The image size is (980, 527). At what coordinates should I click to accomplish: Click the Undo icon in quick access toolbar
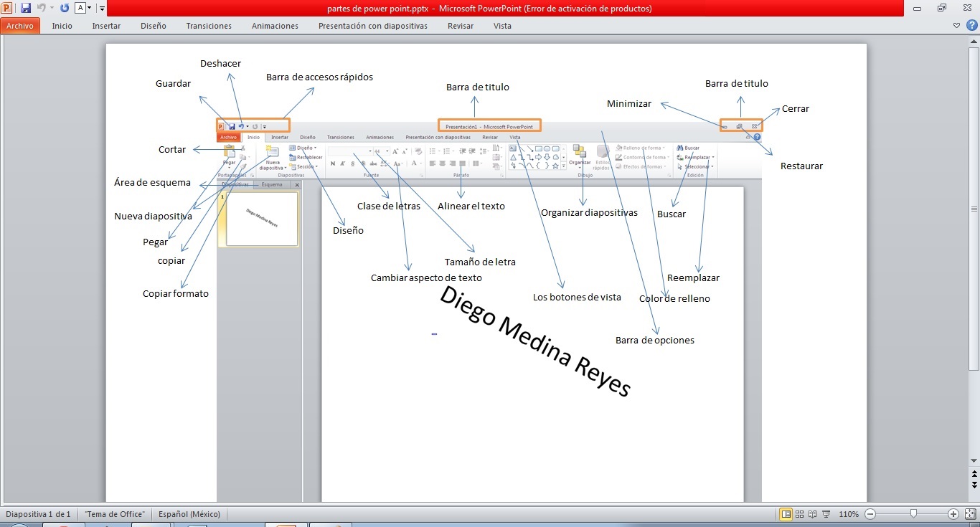[x=42, y=7]
